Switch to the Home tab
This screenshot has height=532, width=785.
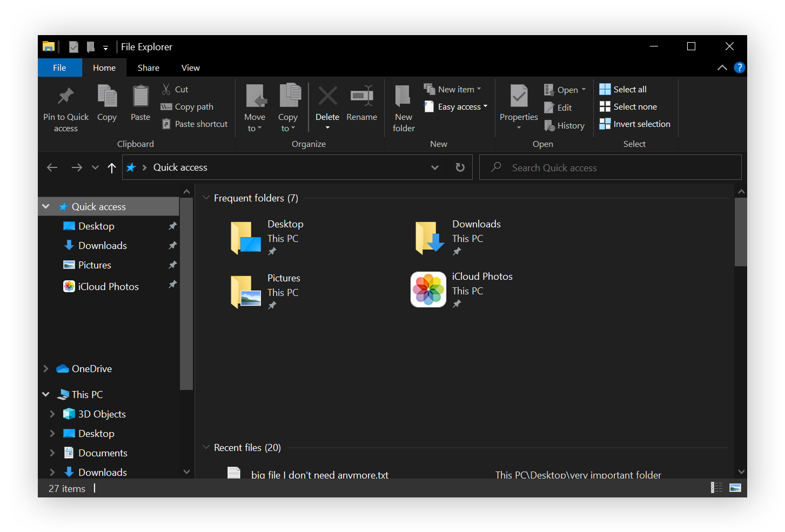pyautogui.click(x=104, y=68)
